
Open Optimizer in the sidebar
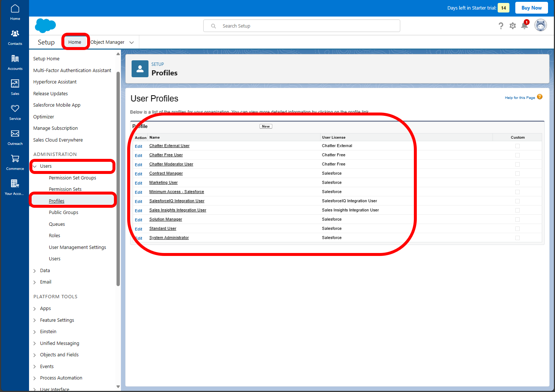click(x=43, y=117)
